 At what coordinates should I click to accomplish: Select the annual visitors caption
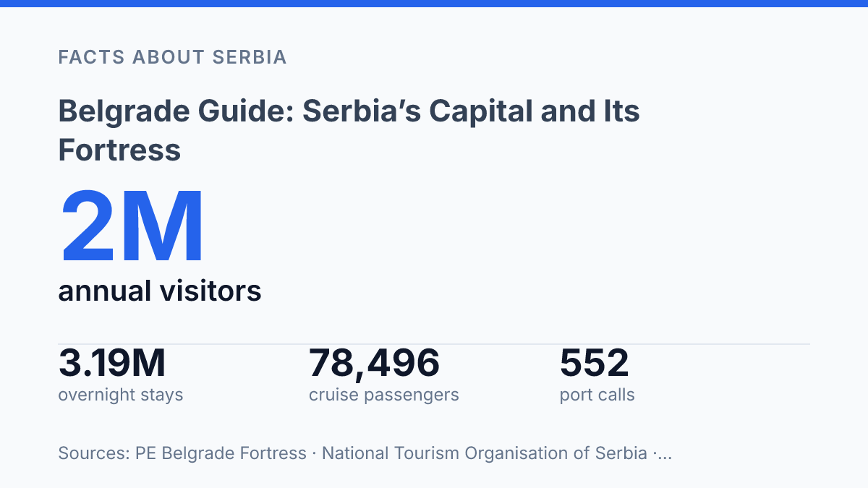(160, 291)
